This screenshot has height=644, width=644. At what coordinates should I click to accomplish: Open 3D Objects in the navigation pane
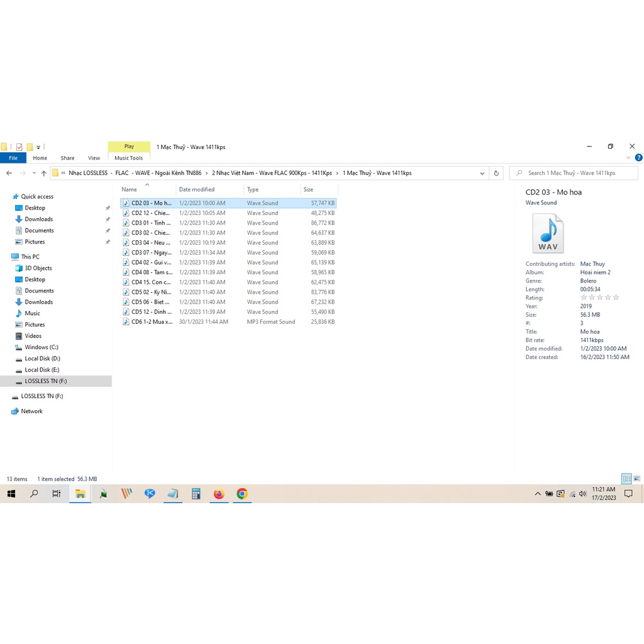(38, 268)
